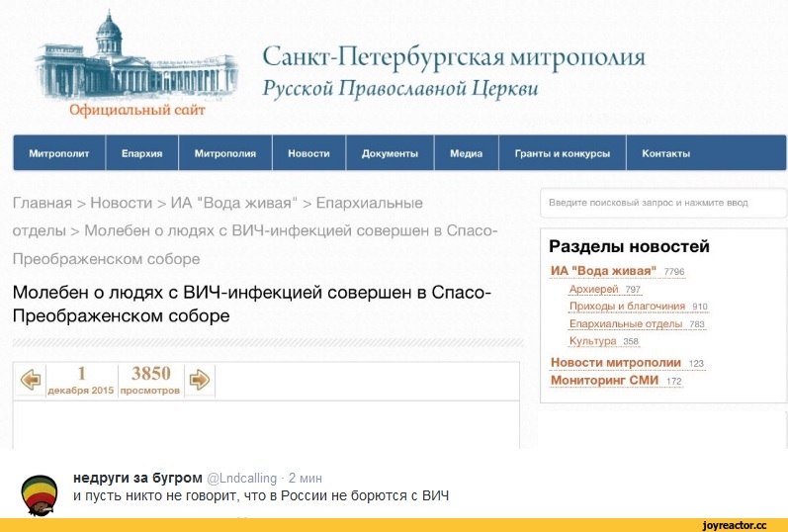The height and width of the screenshot is (532, 788).
Task: Open Приходы и благочиния category
Action: coord(627,307)
